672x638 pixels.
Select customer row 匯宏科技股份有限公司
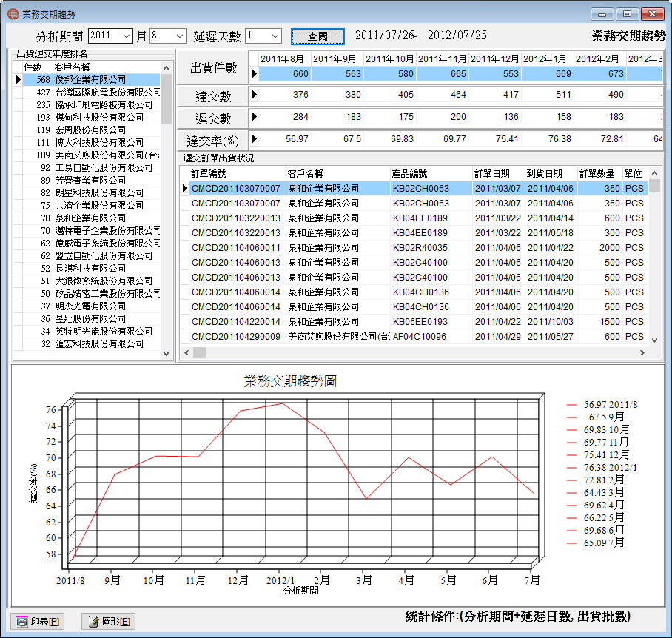coord(91,343)
